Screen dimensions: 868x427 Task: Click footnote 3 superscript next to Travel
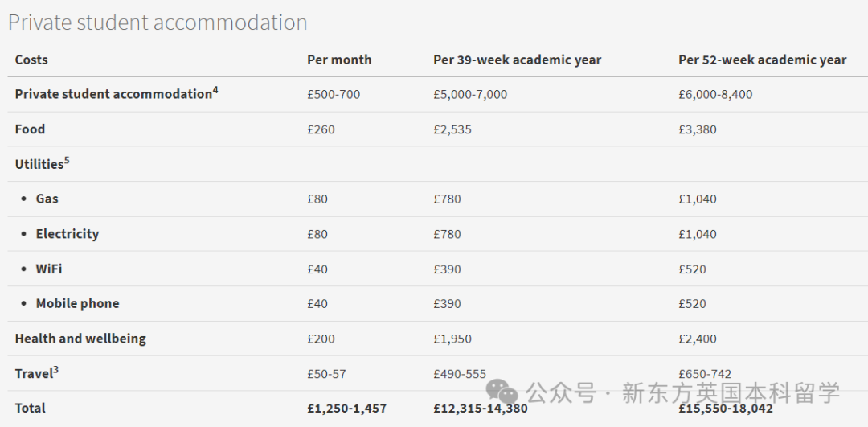[56, 369]
